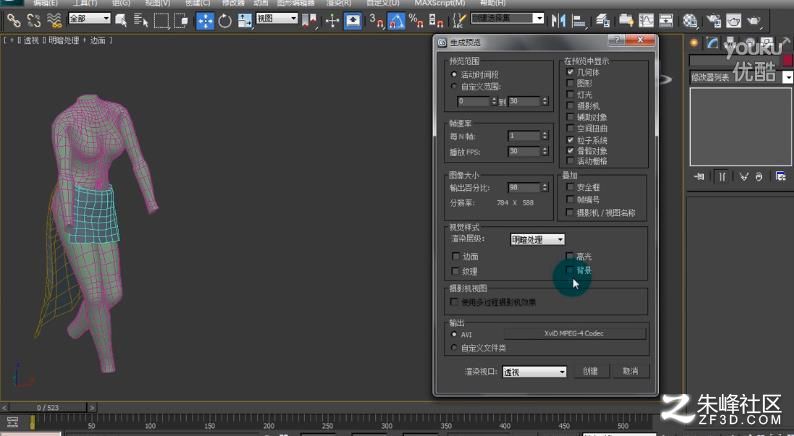Click the 输出百分比 spinner arrows
794x436 pixels.
click(545, 187)
